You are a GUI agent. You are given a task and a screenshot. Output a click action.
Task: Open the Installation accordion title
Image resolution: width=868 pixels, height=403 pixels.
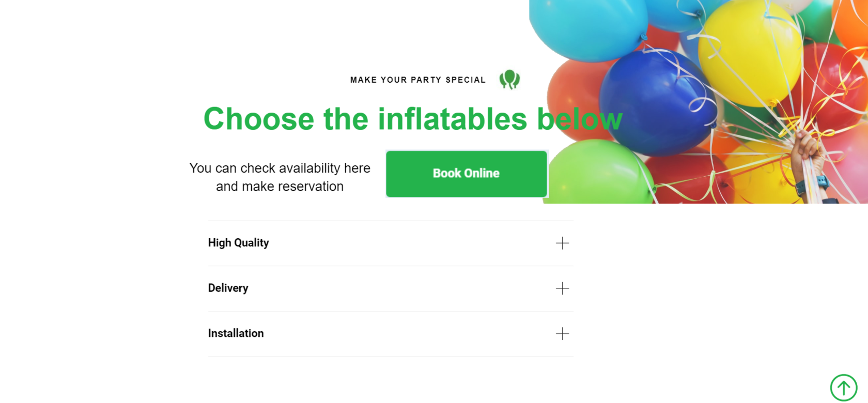point(236,334)
